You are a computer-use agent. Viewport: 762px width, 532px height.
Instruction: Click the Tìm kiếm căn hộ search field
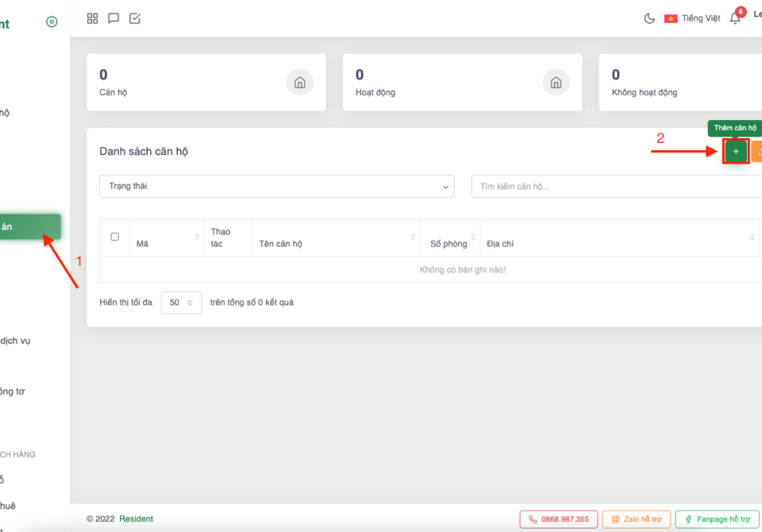pyautogui.click(x=616, y=187)
